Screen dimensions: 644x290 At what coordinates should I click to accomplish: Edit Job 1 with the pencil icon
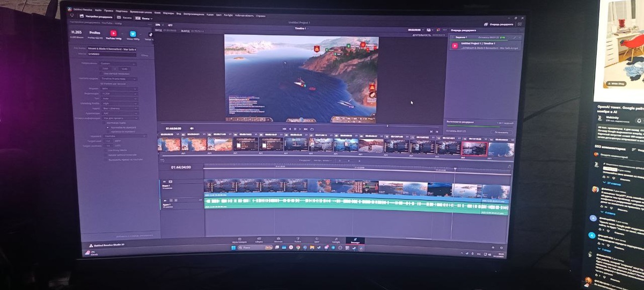click(514, 38)
